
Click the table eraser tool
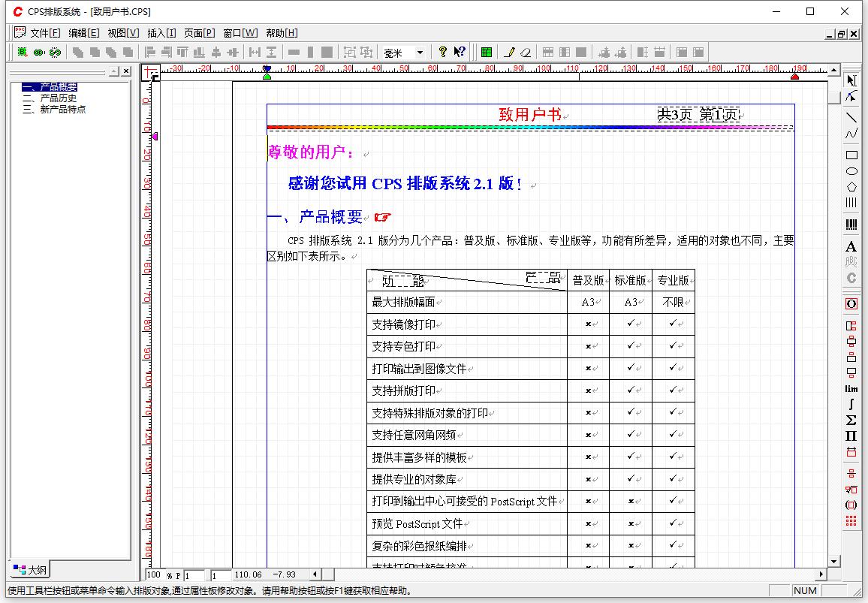point(526,53)
